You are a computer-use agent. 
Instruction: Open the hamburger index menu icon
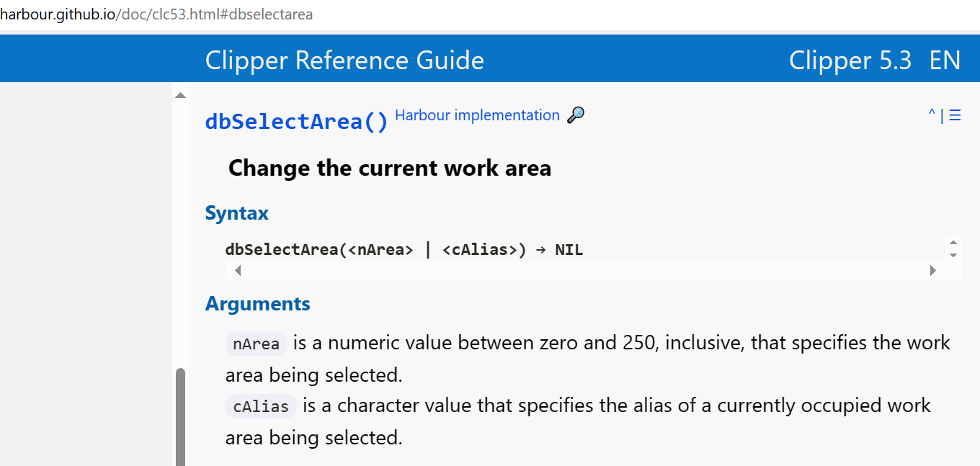(x=955, y=115)
